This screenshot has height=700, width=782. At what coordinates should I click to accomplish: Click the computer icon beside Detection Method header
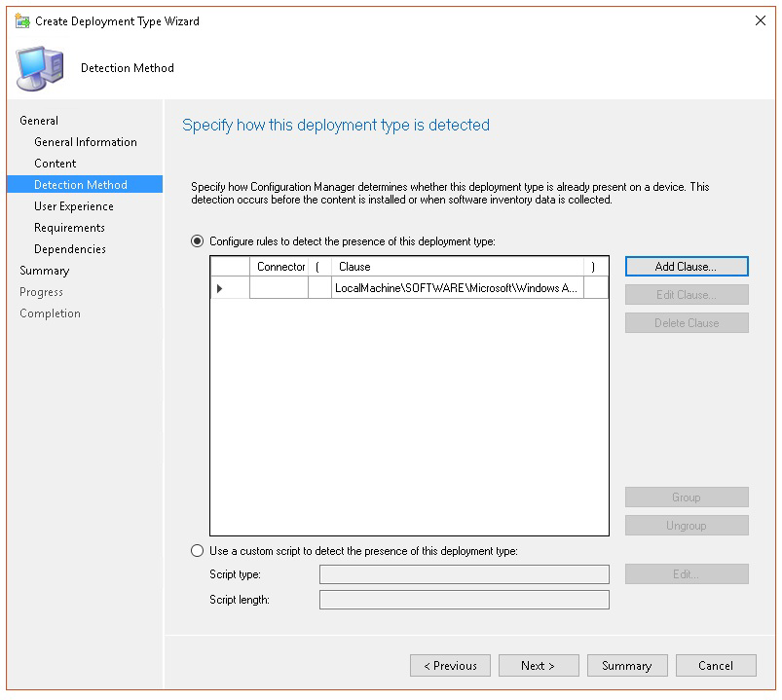40,68
